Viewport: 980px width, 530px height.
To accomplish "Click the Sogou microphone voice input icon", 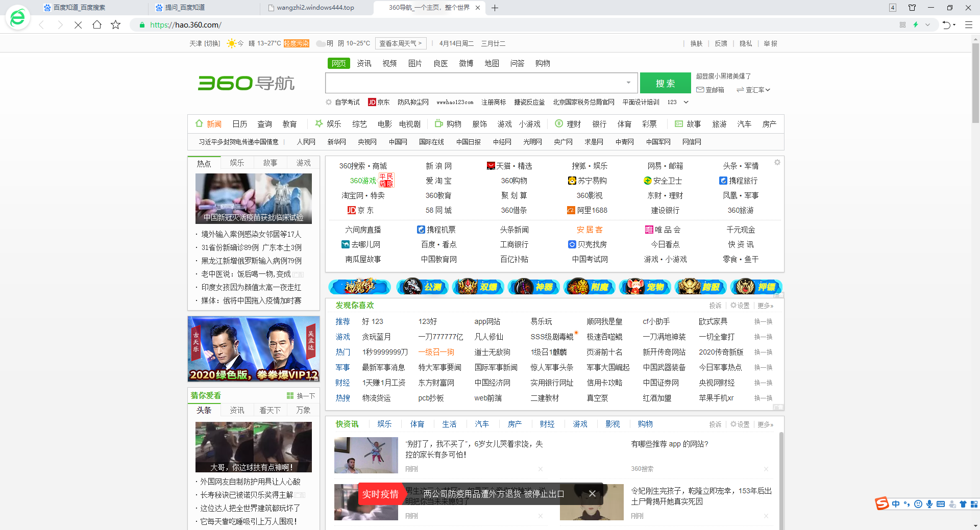I will [x=929, y=504].
